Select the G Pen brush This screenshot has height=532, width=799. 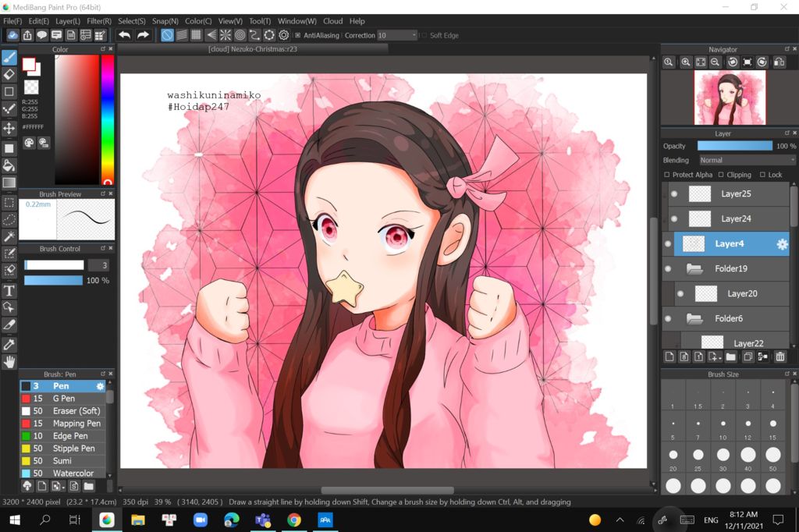[62, 399]
